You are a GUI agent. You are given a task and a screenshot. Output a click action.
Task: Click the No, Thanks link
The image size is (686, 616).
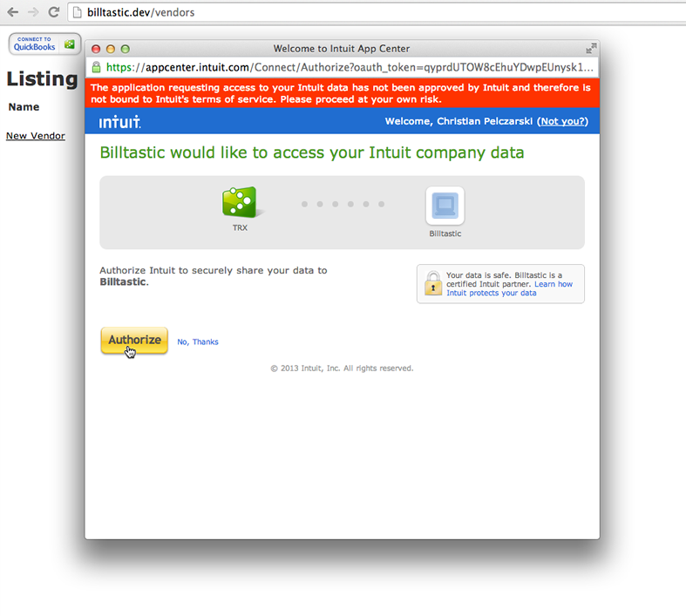pyautogui.click(x=198, y=342)
